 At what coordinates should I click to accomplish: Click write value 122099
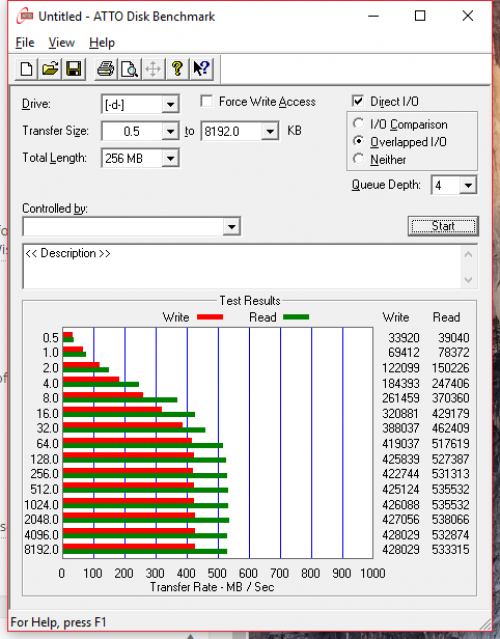(x=401, y=368)
